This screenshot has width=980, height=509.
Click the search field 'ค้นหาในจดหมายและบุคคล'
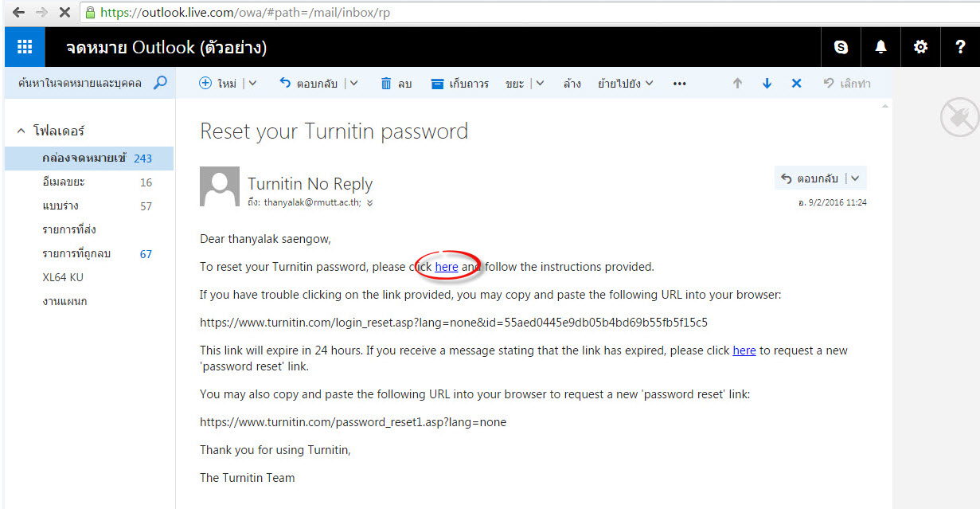point(80,83)
